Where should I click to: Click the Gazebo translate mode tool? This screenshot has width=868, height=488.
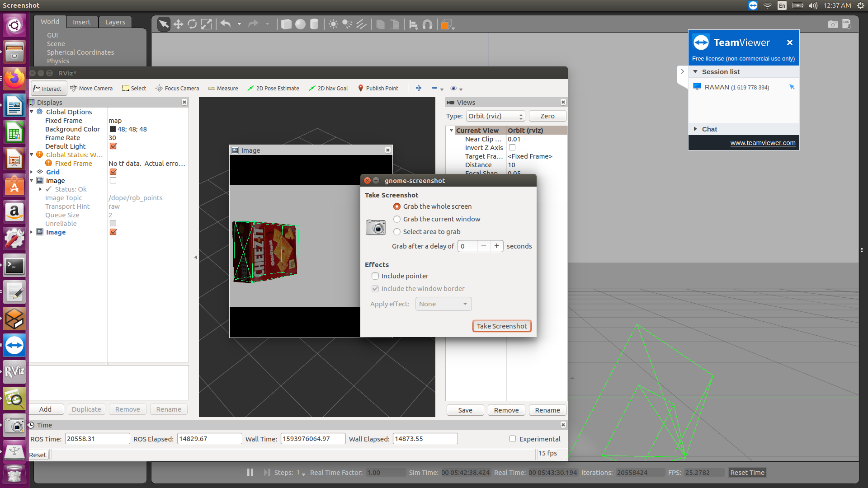tap(178, 24)
